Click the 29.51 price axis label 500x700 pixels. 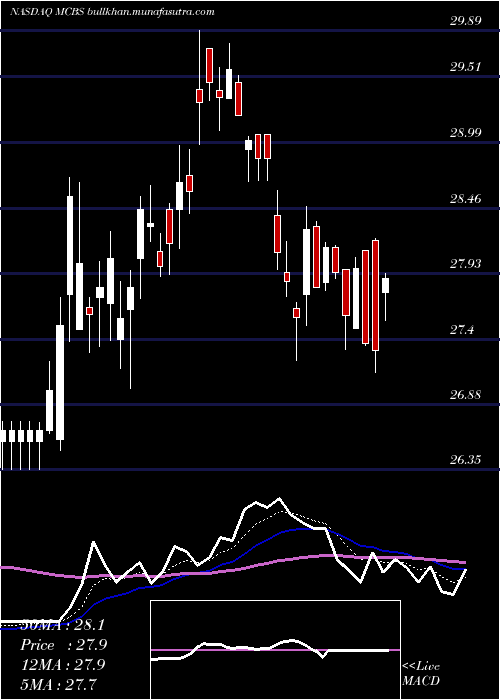(x=466, y=67)
